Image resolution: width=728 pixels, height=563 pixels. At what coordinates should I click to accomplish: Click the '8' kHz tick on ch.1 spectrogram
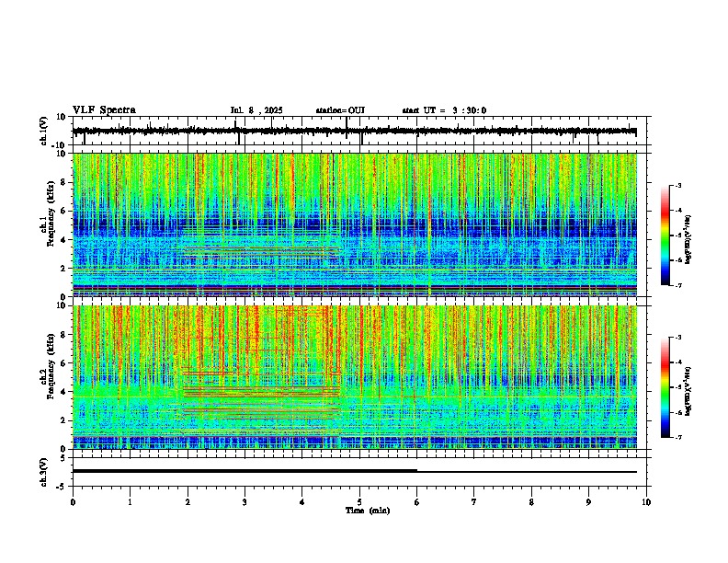(x=63, y=182)
